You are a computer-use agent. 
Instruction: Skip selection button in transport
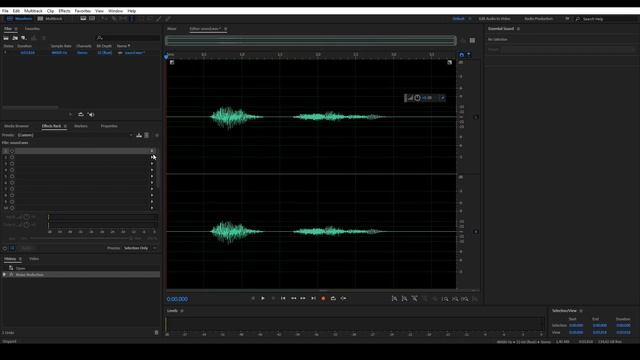tap(343, 298)
